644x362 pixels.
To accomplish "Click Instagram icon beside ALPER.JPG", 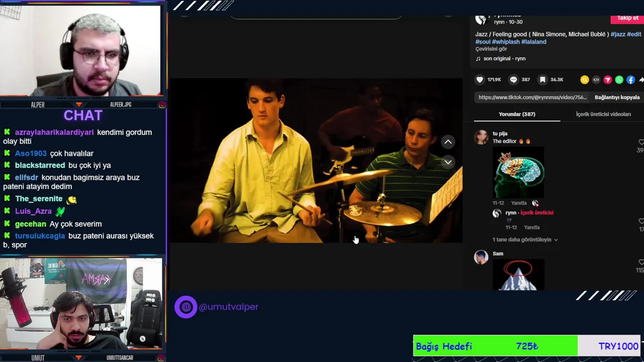I will (162, 105).
